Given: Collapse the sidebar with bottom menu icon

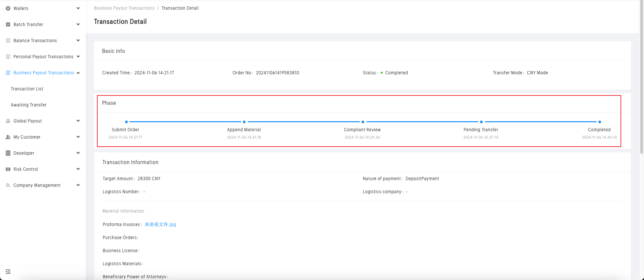Looking at the screenshot, I should coord(8,272).
